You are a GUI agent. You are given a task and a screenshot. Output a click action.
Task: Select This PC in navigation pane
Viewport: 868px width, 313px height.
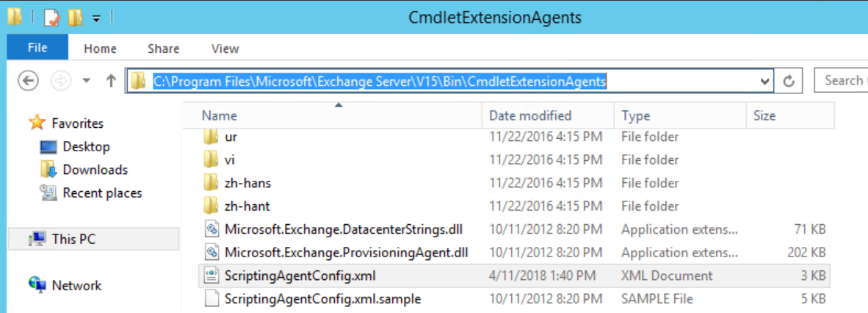coord(73,240)
